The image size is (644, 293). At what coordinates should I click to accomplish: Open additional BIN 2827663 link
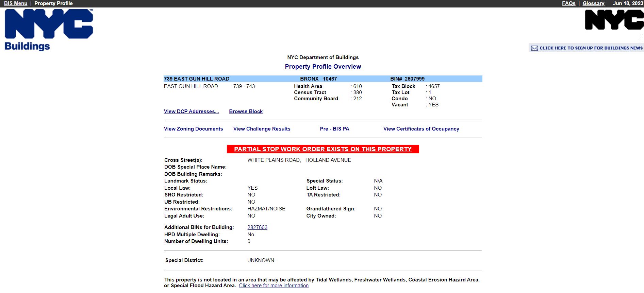257,227
